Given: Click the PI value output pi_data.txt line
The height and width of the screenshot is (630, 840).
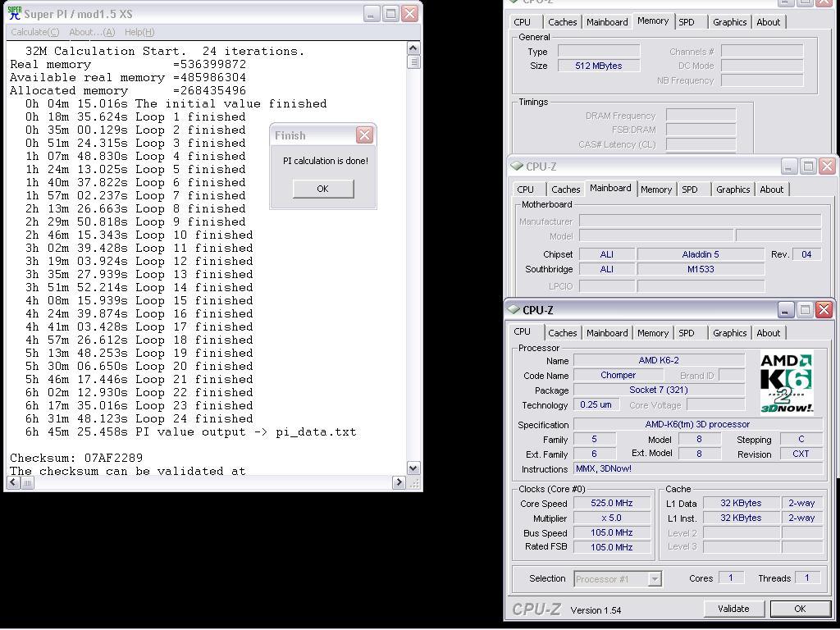Looking at the screenshot, I should [x=190, y=431].
